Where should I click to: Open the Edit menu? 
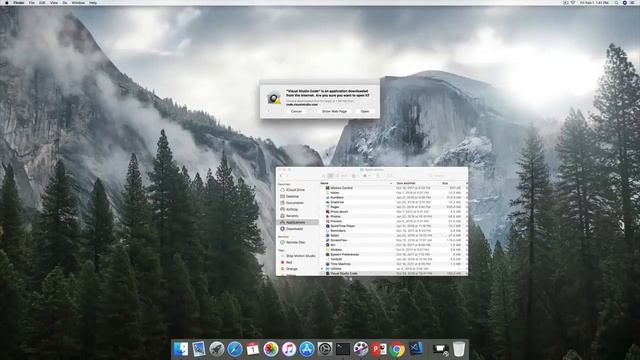(x=42, y=2)
